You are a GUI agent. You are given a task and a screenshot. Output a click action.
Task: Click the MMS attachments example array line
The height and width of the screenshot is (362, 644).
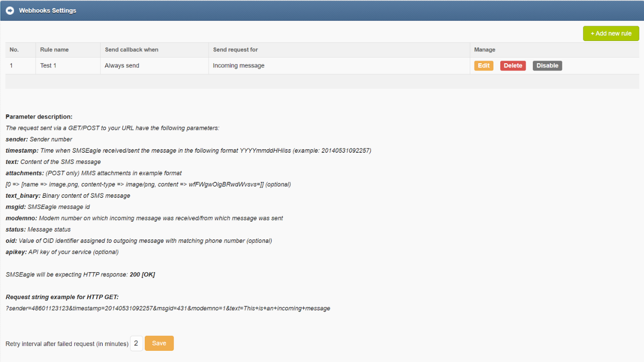(148, 184)
